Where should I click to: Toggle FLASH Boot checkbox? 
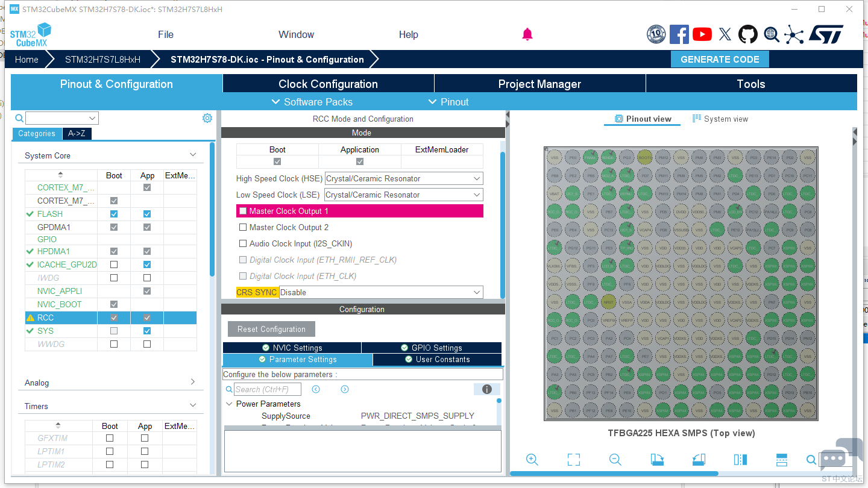(x=114, y=214)
